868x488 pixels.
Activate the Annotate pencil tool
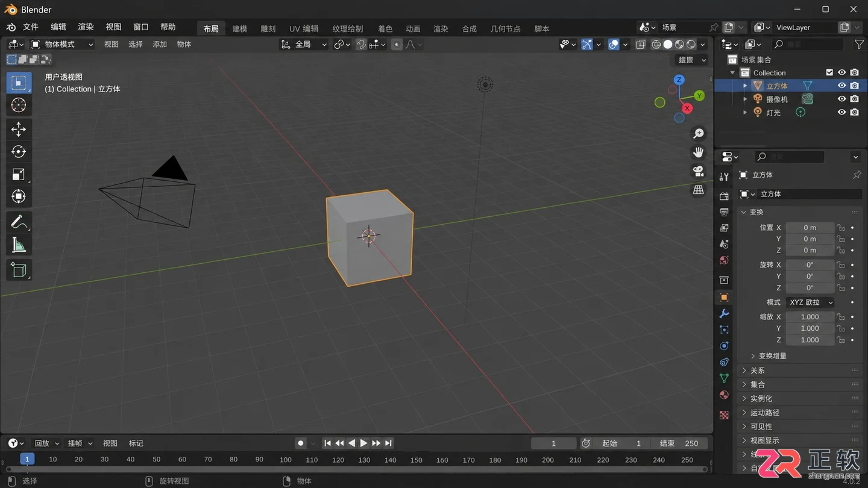(x=19, y=222)
